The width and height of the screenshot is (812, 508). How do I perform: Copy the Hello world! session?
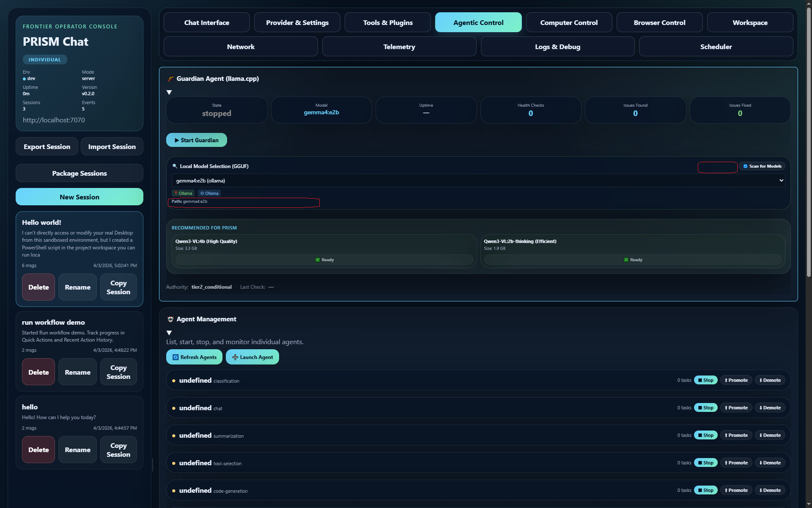pos(118,287)
